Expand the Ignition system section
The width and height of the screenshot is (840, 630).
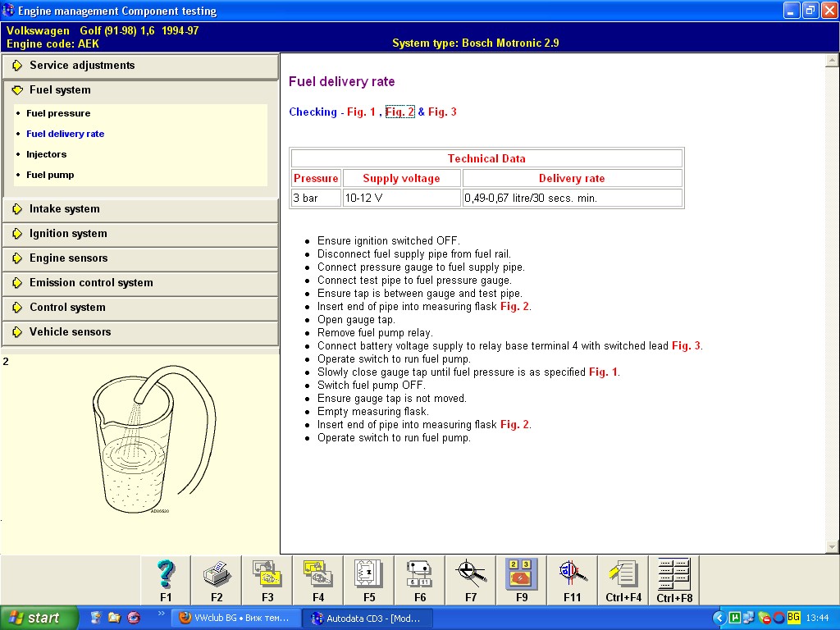click(x=68, y=234)
